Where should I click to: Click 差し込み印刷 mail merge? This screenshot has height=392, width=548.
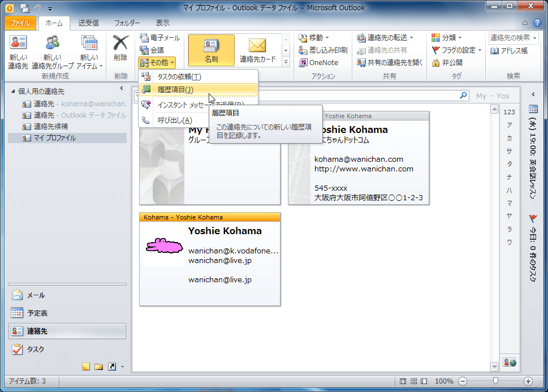click(x=323, y=50)
